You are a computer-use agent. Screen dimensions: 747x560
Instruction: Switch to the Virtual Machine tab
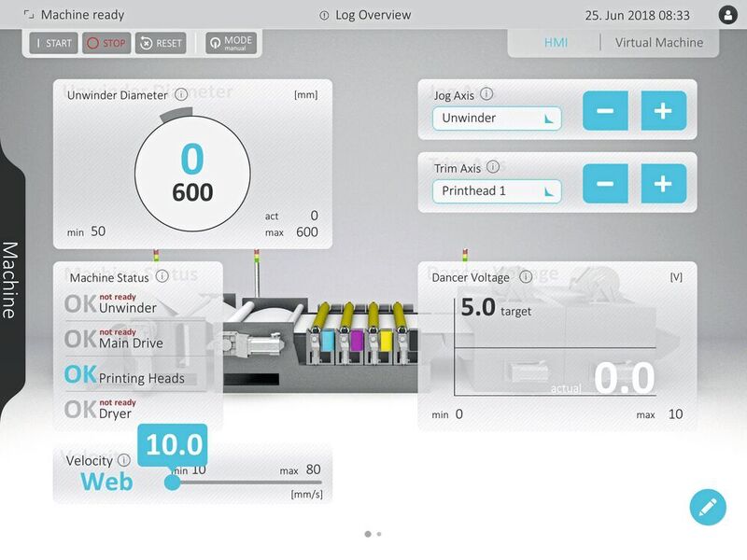(659, 42)
